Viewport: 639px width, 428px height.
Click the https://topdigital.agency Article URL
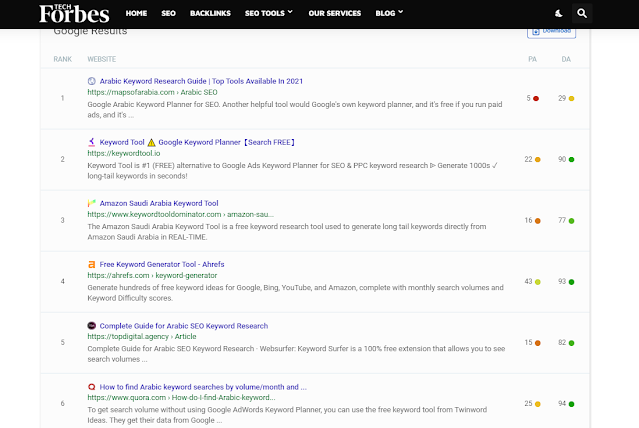[142, 337]
